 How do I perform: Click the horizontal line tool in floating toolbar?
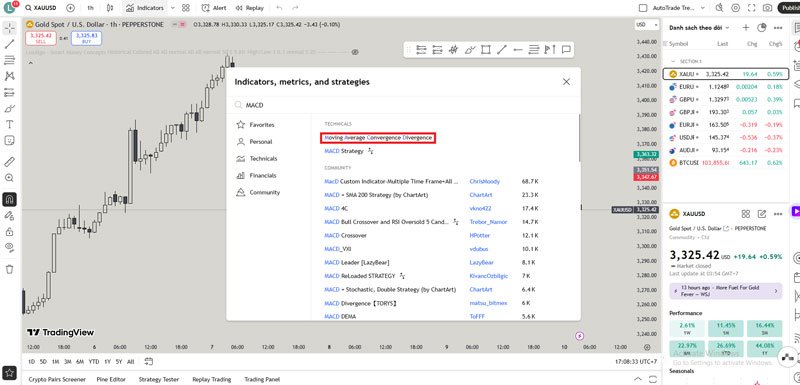(x=518, y=49)
